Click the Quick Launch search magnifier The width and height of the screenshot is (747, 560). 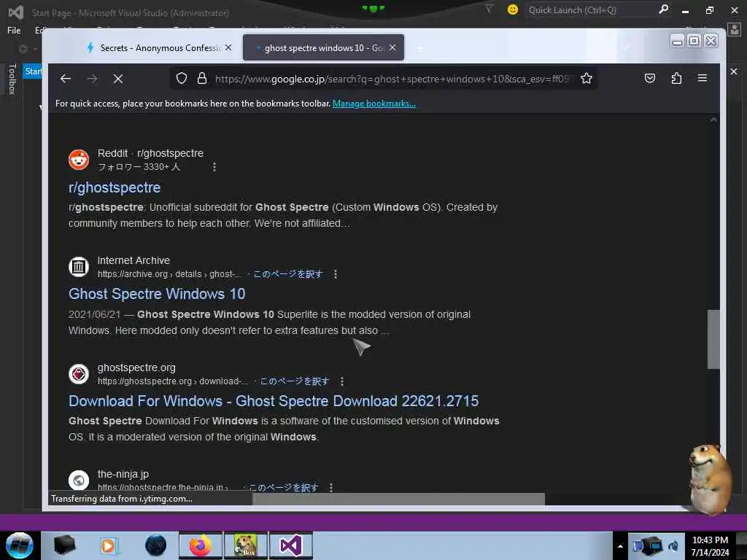[x=663, y=9]
